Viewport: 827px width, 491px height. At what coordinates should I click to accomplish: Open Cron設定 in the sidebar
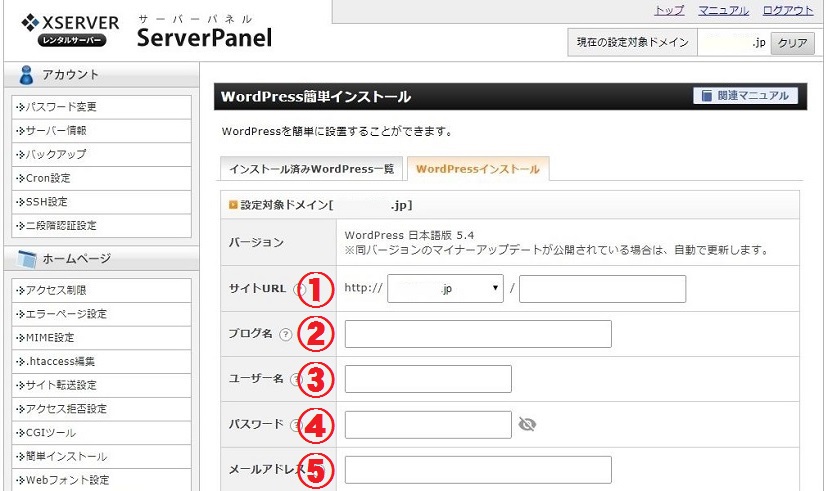click(x=101, y=178)
